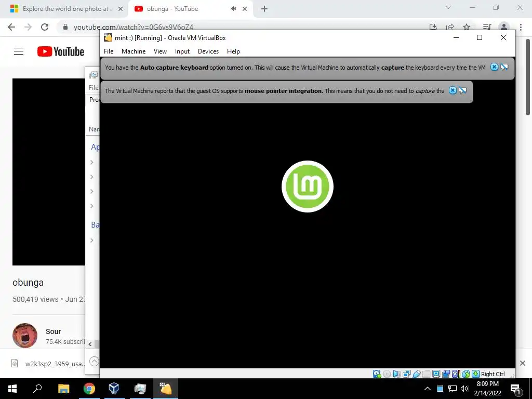This screenshot has width=532, height=399.
Task: Open the volume control in system tray
Action: click(x=464, y=389)
